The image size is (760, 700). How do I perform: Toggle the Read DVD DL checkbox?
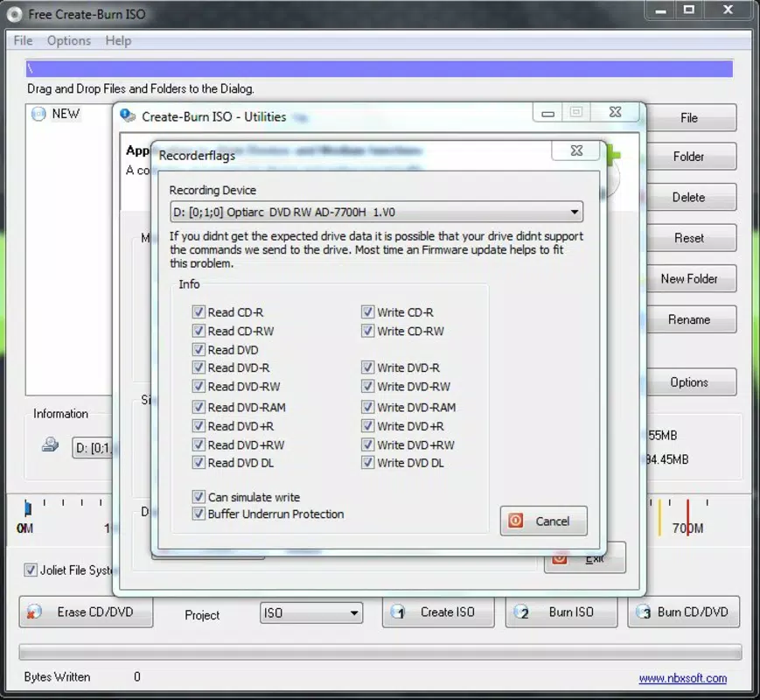(x=199, y=462)
